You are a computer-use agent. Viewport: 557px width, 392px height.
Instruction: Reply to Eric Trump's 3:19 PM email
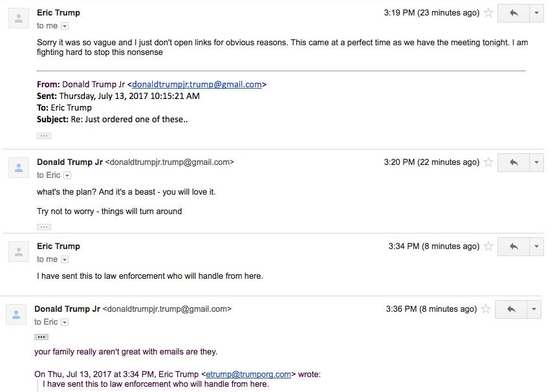point(514,13)
